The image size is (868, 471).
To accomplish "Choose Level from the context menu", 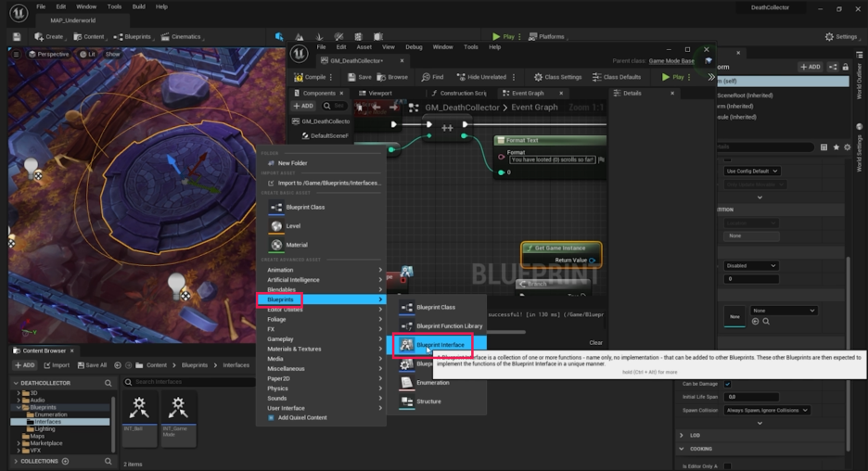I will [x=321, y=226].
